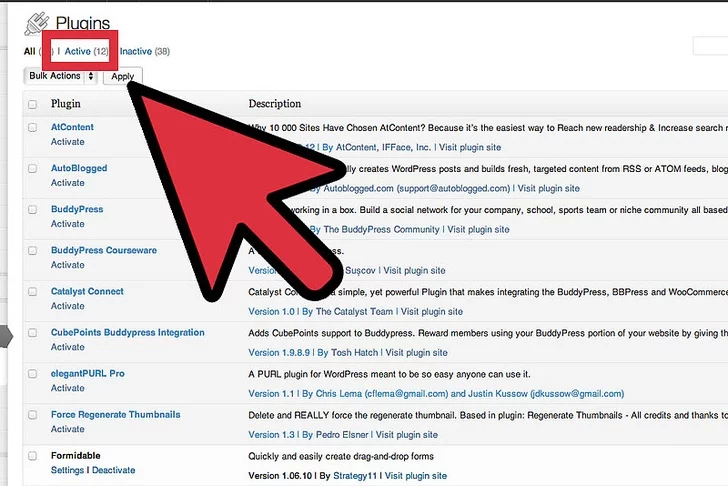
Task: Open Formidable plugin Settings
Action: 67,470
